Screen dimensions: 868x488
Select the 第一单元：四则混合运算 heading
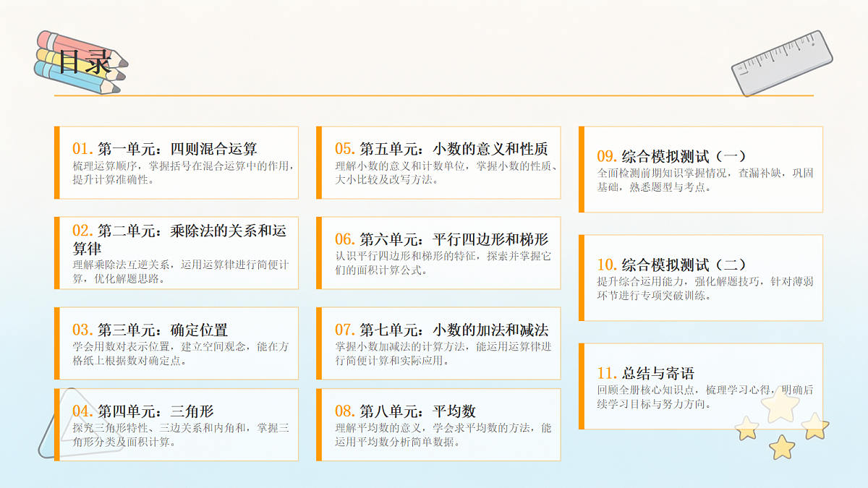tap(177, 150)
